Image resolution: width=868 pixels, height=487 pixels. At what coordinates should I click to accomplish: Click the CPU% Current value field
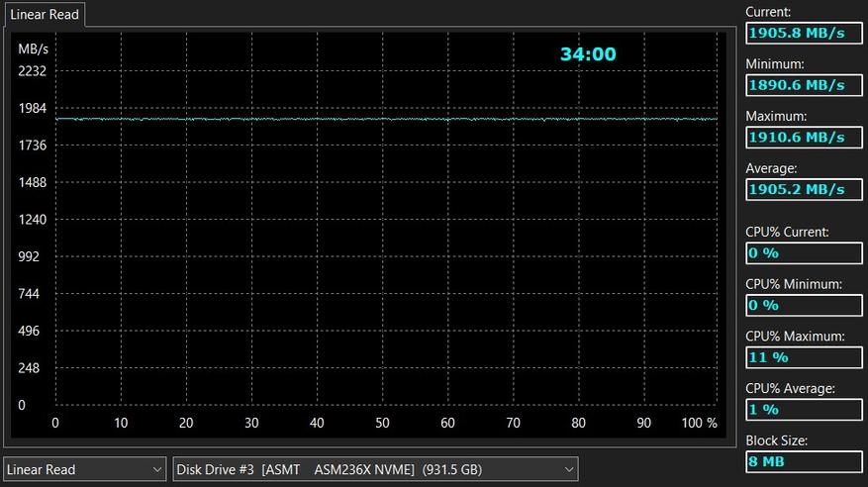pos(804,253)
